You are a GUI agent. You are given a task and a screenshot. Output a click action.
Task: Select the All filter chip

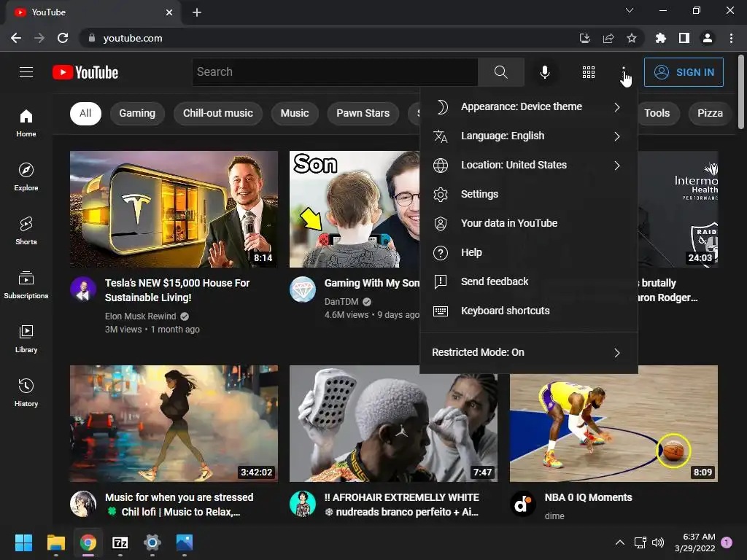[86, 113]
